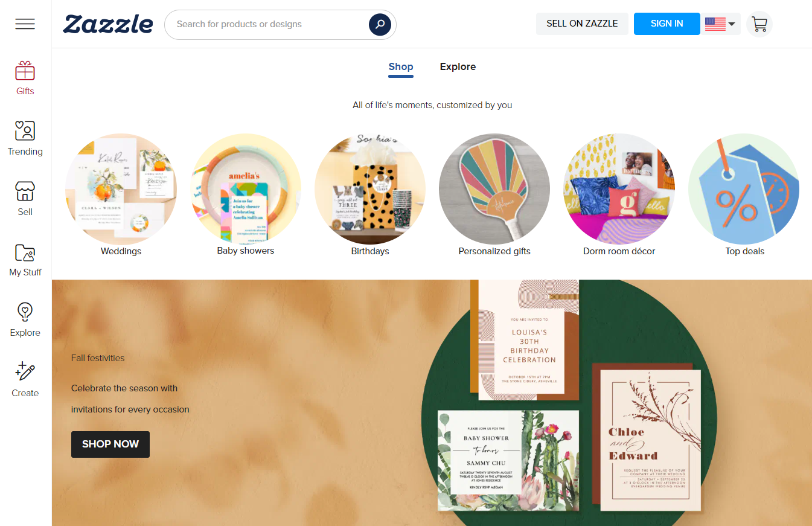The width and height of the screenshot is (812, 526).
Task: Open the Sell storefront icon
Action: [25, 191]
